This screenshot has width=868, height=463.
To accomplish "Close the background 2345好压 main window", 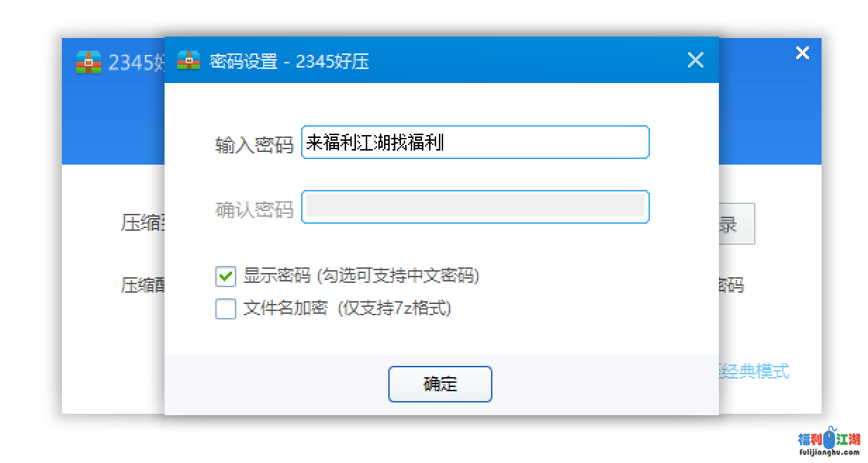I will 802,53.
